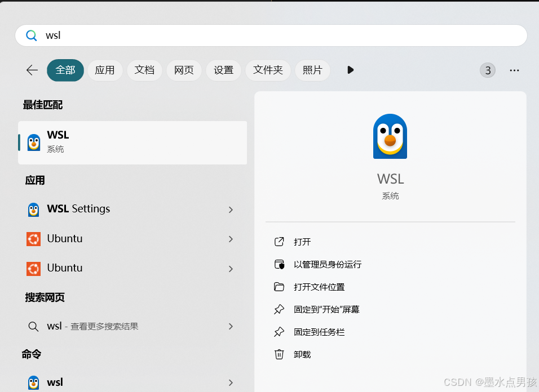Select the 文档 filter tab
539x392 pixels.
point(144,70)
